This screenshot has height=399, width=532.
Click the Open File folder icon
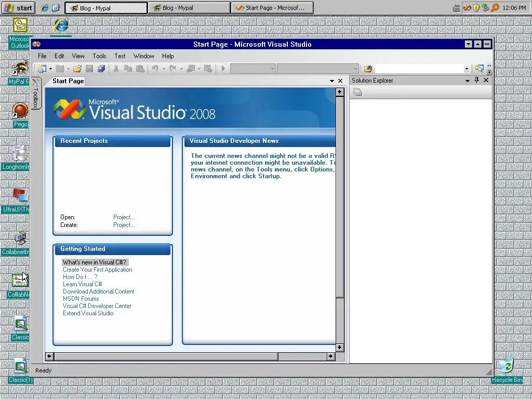77,69
